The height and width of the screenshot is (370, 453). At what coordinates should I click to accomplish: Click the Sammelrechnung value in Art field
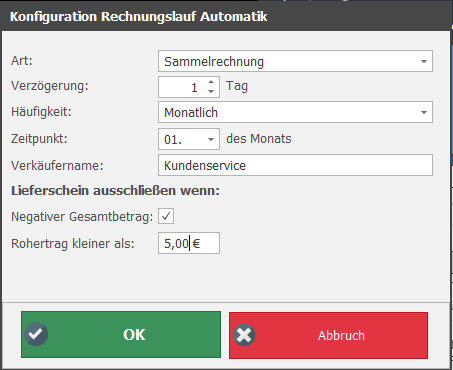coord(214,62)
